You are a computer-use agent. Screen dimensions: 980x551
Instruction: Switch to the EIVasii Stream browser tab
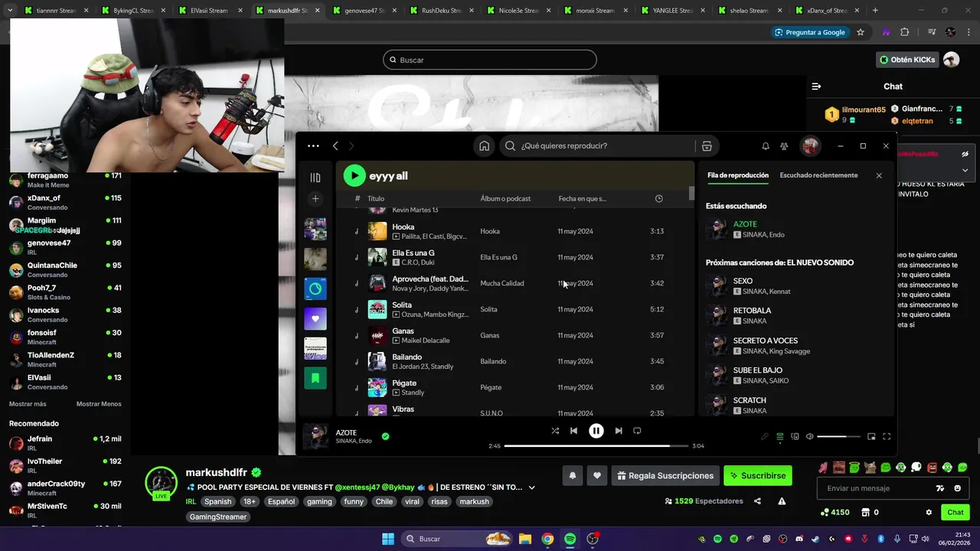click(x=210, y=11)
